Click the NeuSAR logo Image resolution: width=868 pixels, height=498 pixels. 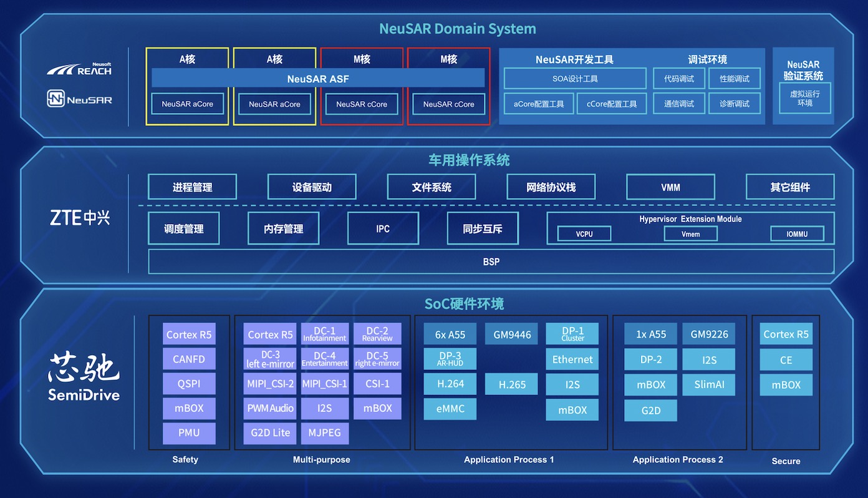click(79, 99)
